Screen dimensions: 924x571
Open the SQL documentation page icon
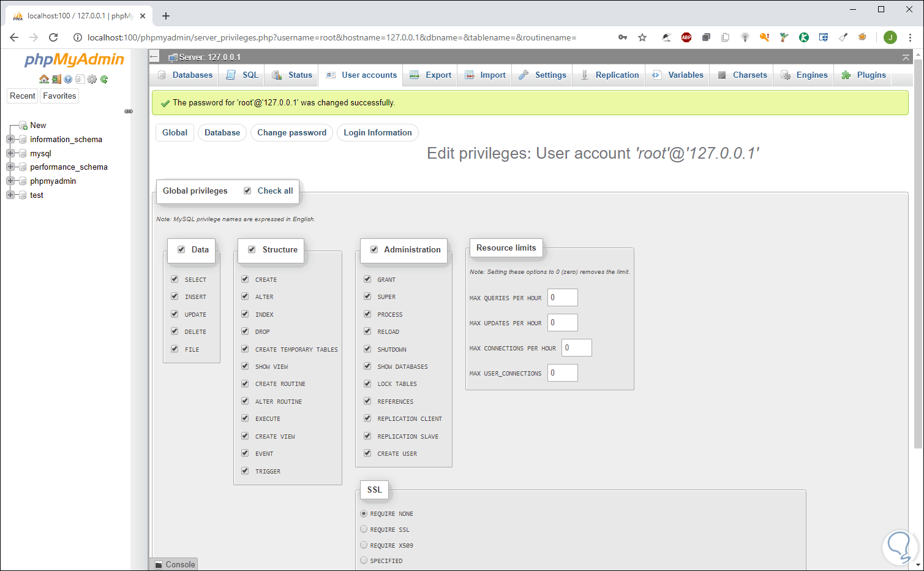80,79
